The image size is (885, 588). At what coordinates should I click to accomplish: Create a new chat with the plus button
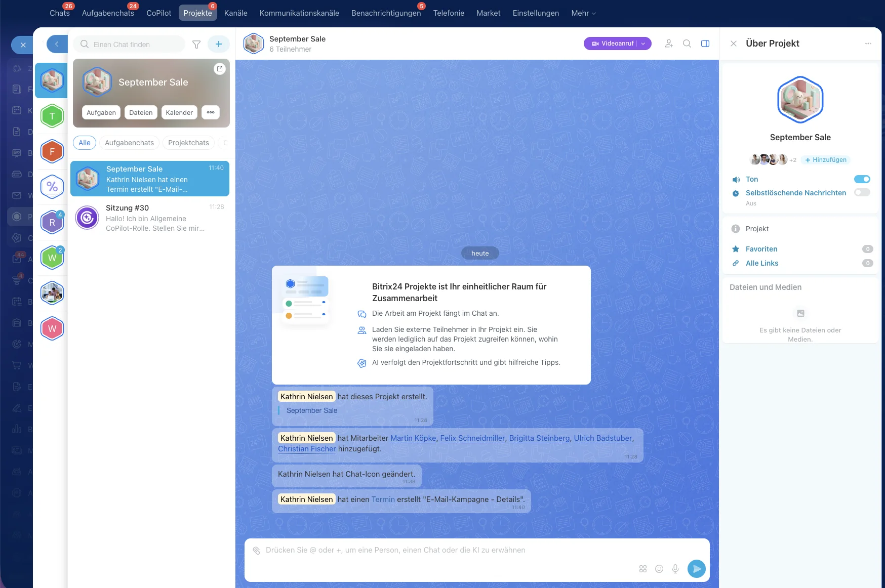[219, 44]
